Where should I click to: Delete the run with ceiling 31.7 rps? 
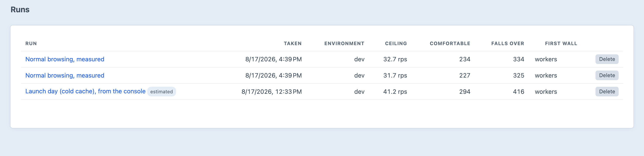pos(607,76)
